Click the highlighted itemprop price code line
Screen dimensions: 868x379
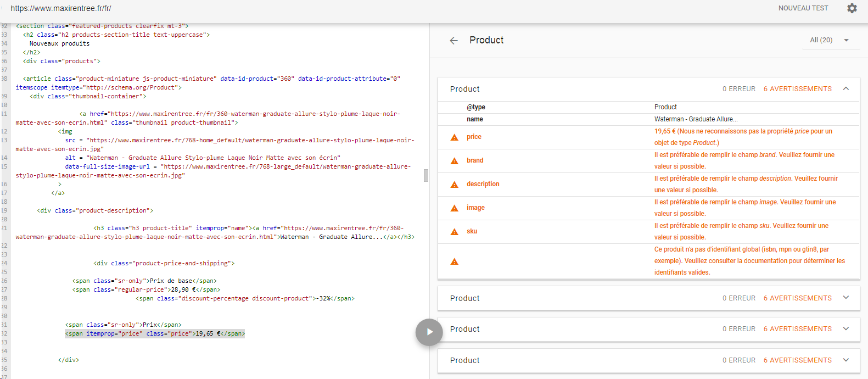tap(155, 333)
